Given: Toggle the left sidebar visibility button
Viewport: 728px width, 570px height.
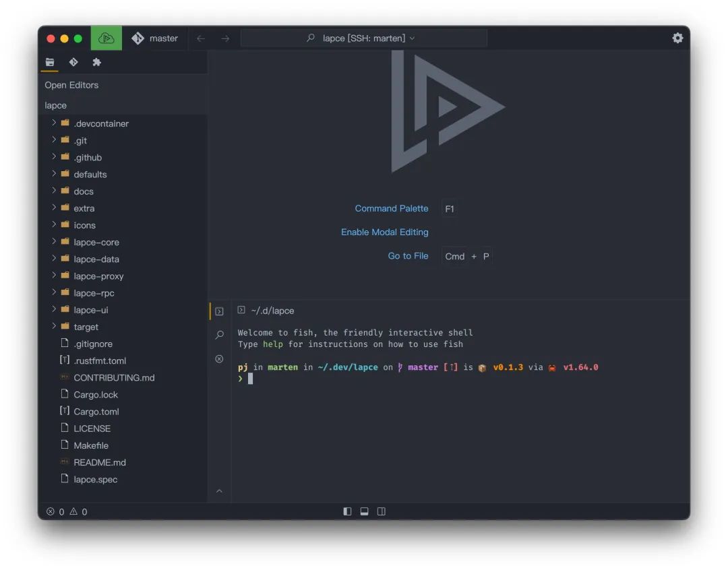Looking at the screenshot, I should (346, 511).
